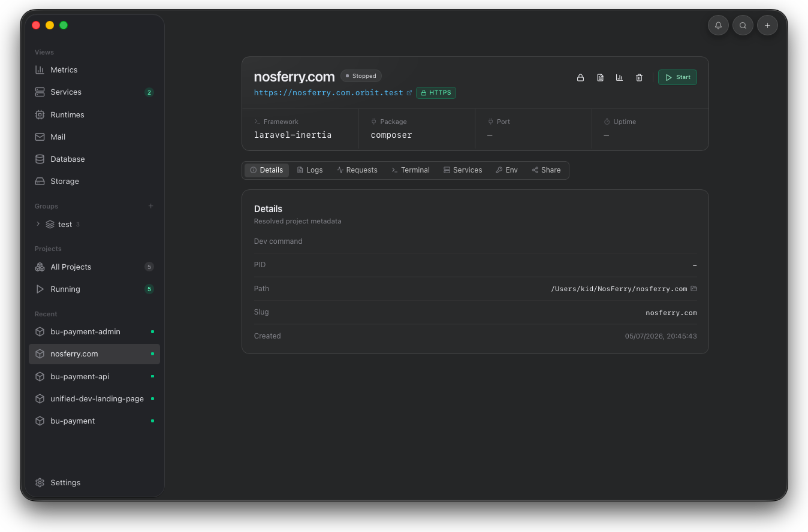Click the green status dot beside bu-payment-api
This screenshot has width=808, height=532.
[152, 376]
